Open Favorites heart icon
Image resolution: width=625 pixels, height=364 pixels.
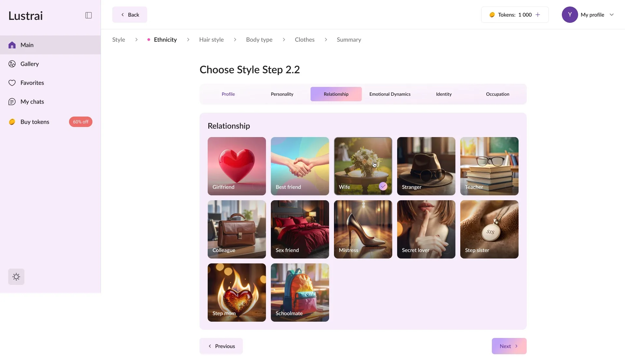tap(12, 83)
